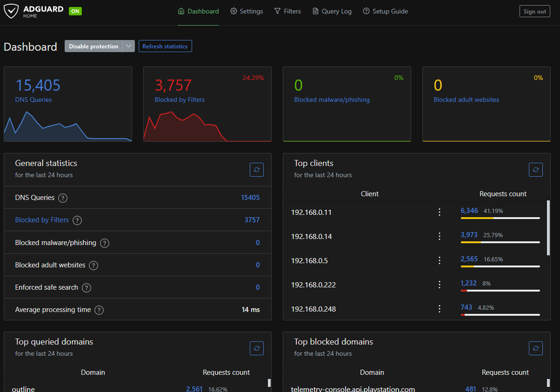Click help icon beside Average processing time
The width and height of the screenshot is (560, 392).
(99, 310)
